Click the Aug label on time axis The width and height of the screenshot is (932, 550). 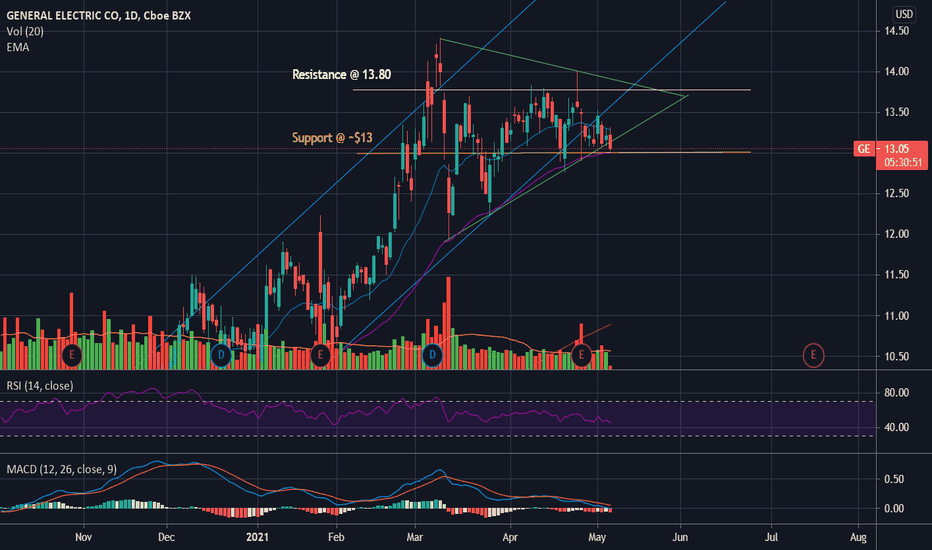pyautogui.click(x=858, y=537)
